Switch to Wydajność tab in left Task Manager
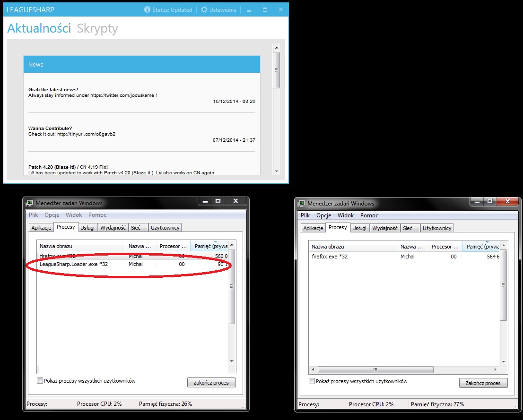The height and width of the screenshot is (420, 523). point(113,228)
